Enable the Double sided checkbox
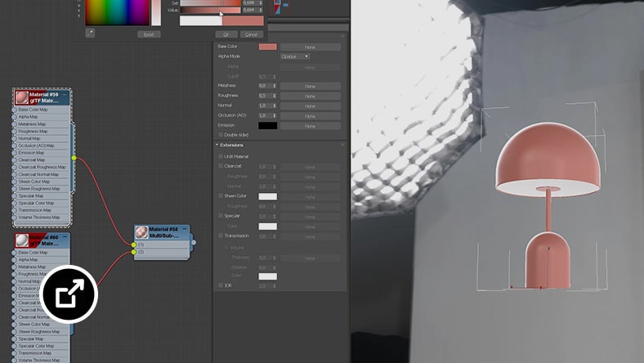 click(x=221, y=134)
